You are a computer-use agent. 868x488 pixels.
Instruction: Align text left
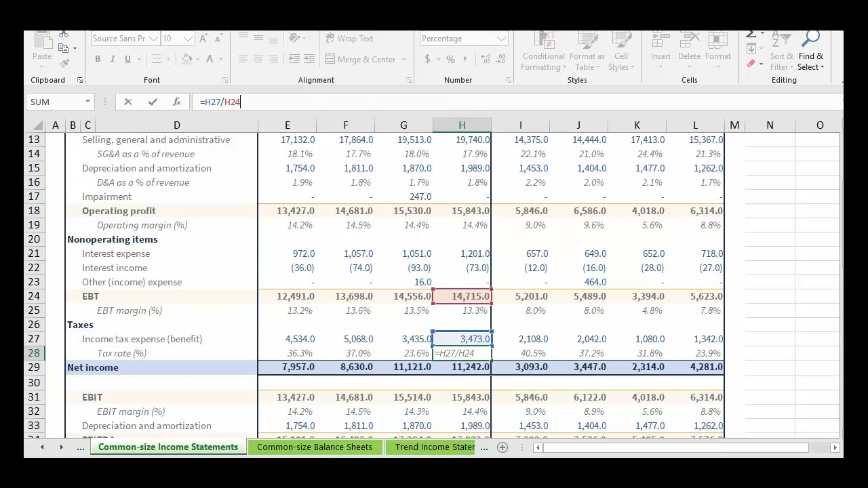click(243, 59)
